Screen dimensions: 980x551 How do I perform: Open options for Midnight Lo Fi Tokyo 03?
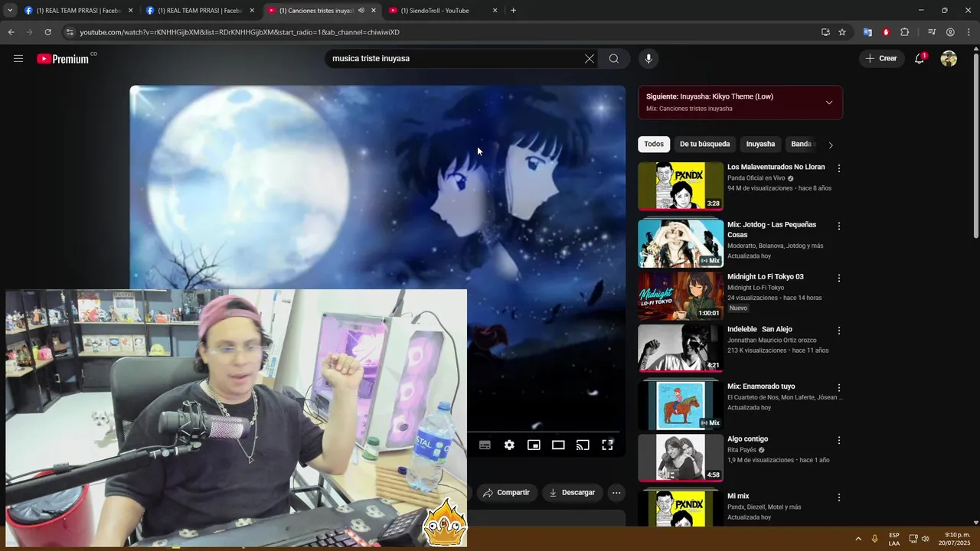point(839,279)
